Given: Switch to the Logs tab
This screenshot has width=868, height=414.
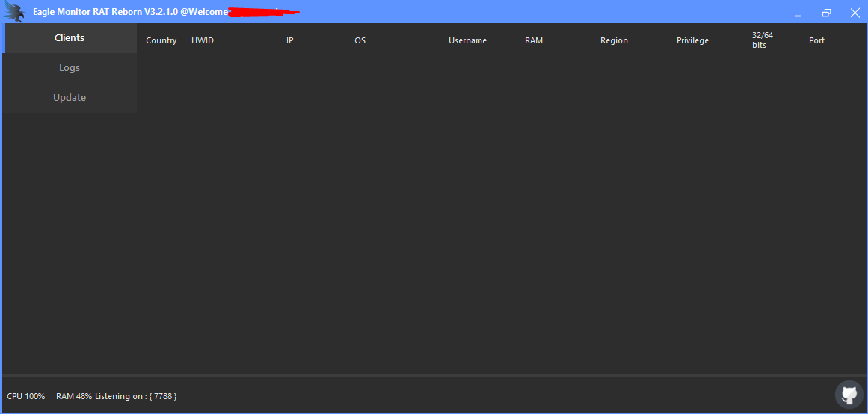Looking at the screenshot, I should 70,68.
